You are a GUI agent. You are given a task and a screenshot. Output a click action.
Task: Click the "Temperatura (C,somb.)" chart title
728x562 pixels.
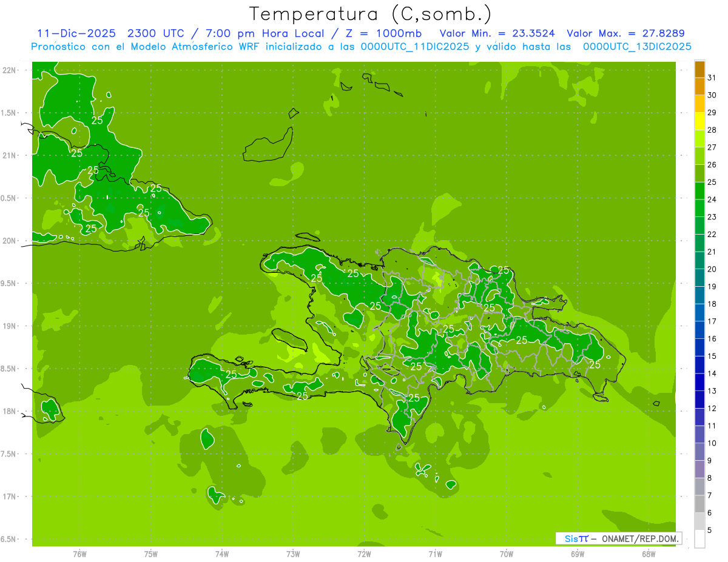point(371,14)
